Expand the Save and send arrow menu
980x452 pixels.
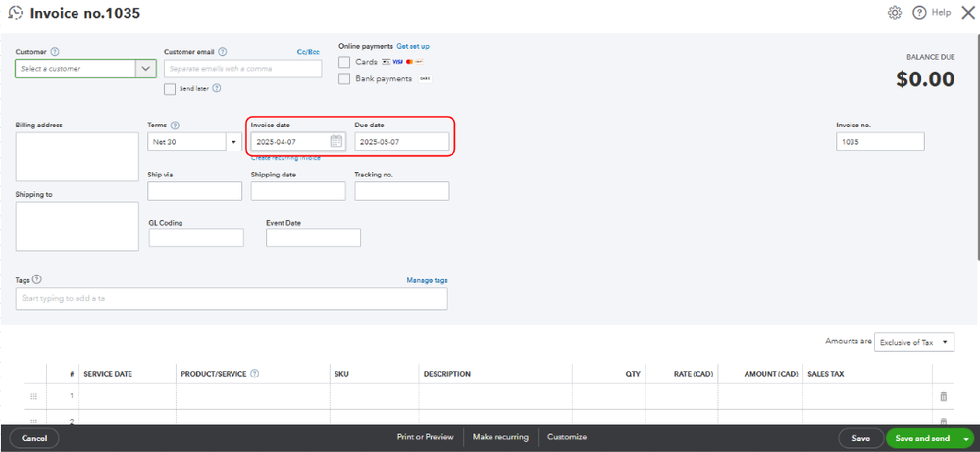(x=966, y=439)
